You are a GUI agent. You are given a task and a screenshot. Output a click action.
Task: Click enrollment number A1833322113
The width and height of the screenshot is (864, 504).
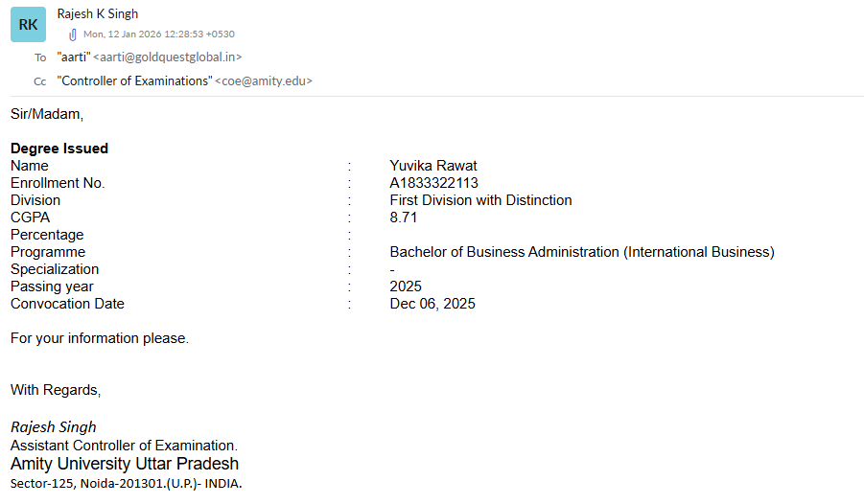pos(433,183)
